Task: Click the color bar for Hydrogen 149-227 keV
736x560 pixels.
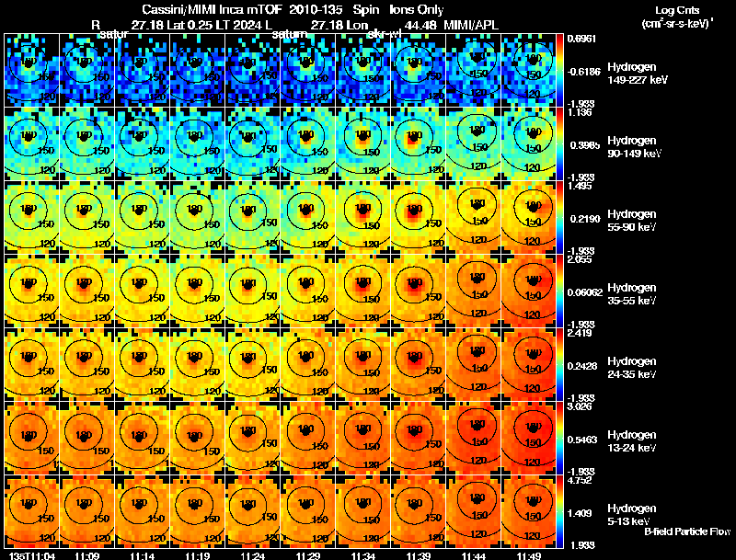Action: click(560, 71)
